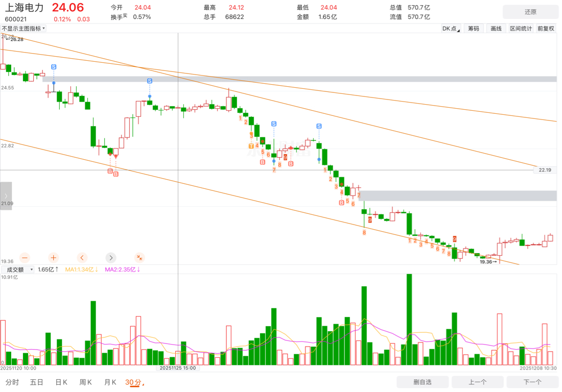This screenshot has height=392, width=562.
Task: Click the orange T marker on chart
Action: pos(251,146)
